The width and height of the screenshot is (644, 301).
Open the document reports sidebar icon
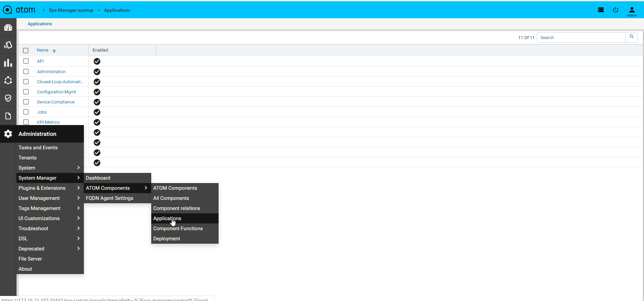(x=8, y=116)
